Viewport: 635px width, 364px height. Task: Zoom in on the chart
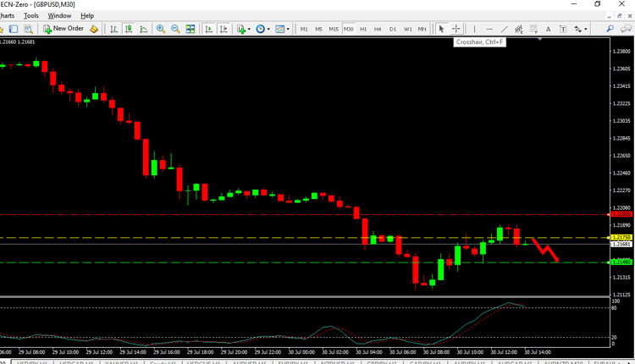coord(161,29)
